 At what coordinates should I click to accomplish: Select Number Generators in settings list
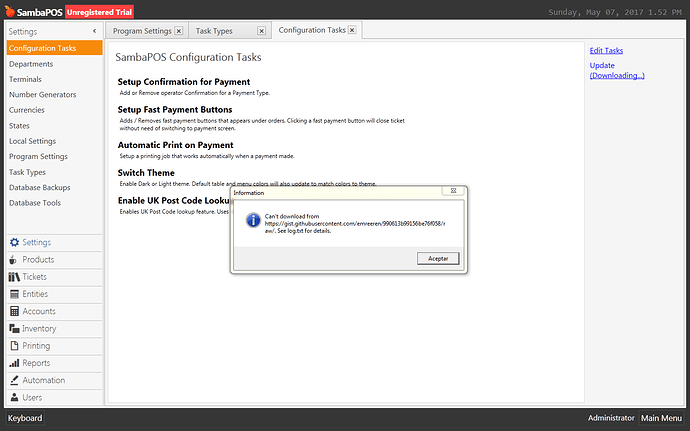pos(43,94)
